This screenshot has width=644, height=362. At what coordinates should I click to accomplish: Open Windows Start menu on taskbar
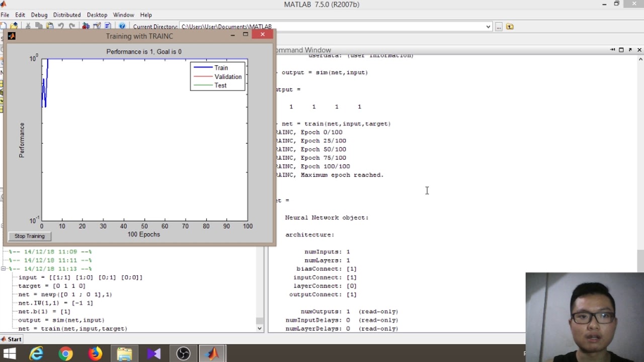click(x=10, y=354)
